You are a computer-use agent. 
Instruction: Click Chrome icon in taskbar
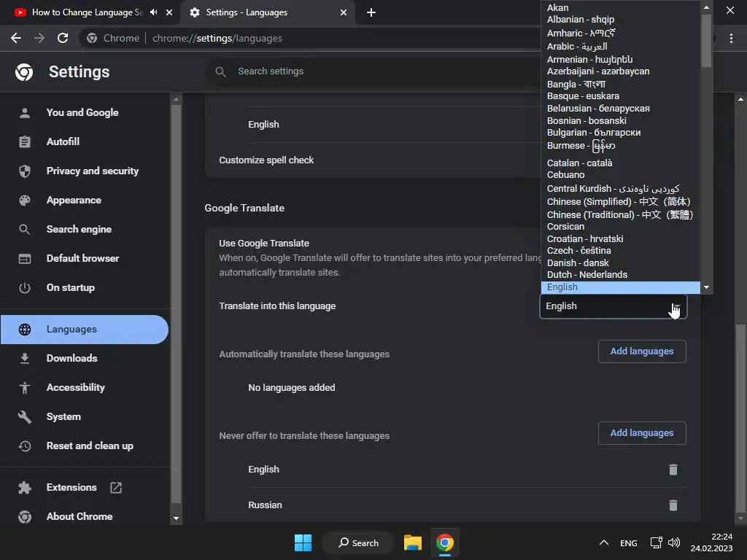tap(444, 542)
